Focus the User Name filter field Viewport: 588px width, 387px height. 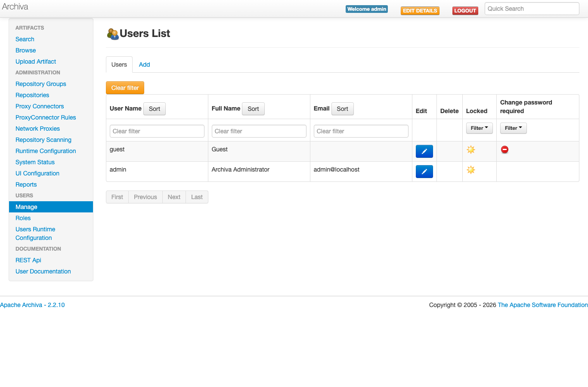coord(157,131)
